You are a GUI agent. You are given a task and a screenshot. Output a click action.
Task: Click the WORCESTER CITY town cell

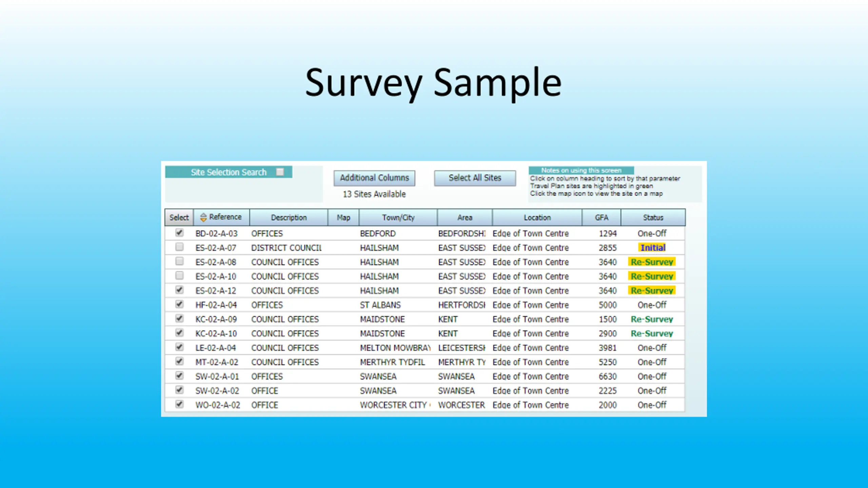[x=395, y=405]
